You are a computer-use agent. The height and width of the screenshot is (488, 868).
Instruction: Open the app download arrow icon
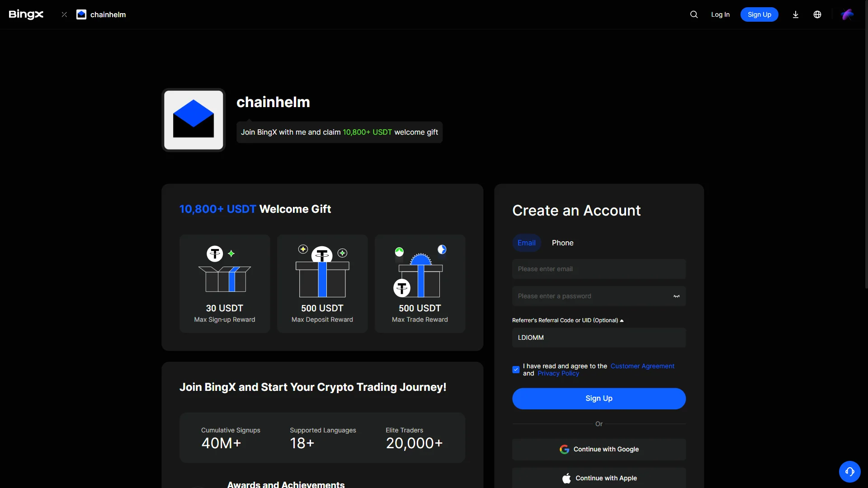point(796,14)
